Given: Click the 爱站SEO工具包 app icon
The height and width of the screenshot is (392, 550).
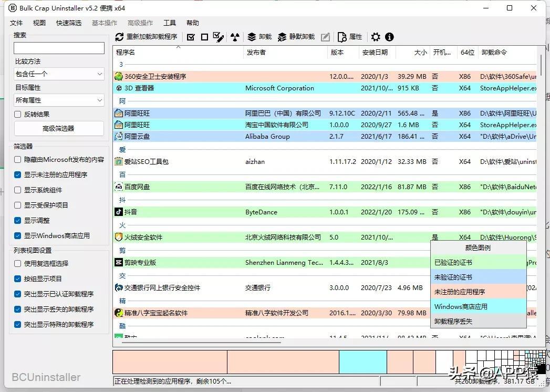Looking at the screenshot, I should pyautogui.click(x=119, y=161).
